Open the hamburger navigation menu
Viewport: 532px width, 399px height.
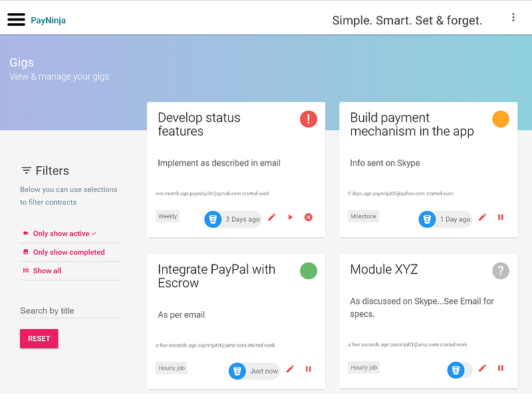click(16, 20)
